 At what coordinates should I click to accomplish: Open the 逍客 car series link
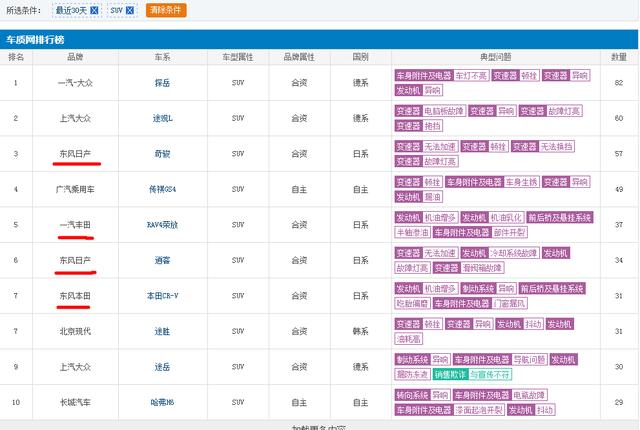(x=161, y=260)
